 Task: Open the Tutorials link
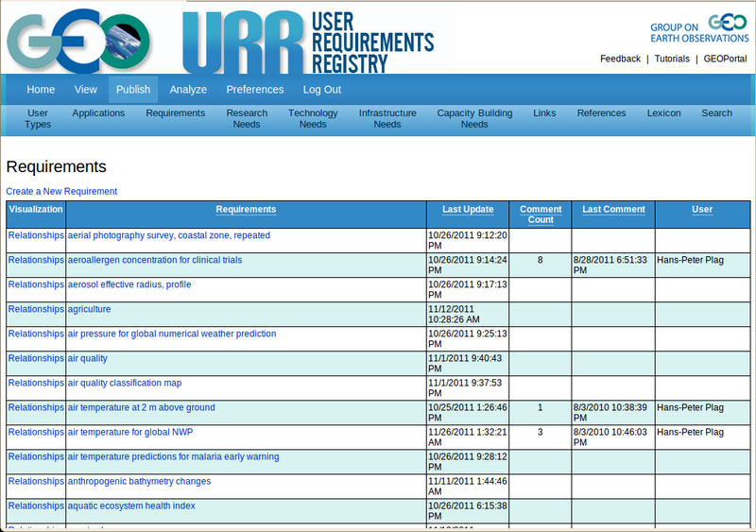672,59
